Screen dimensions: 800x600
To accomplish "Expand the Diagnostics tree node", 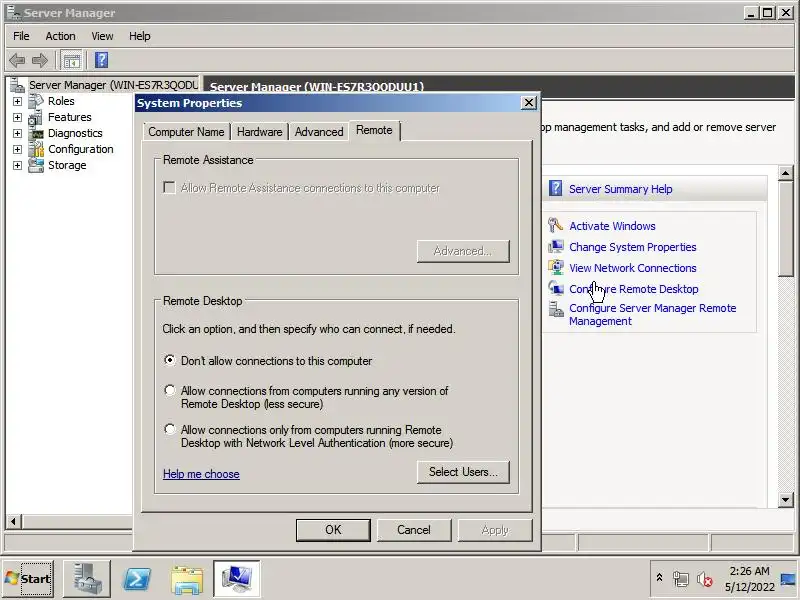I will (17, 133).
